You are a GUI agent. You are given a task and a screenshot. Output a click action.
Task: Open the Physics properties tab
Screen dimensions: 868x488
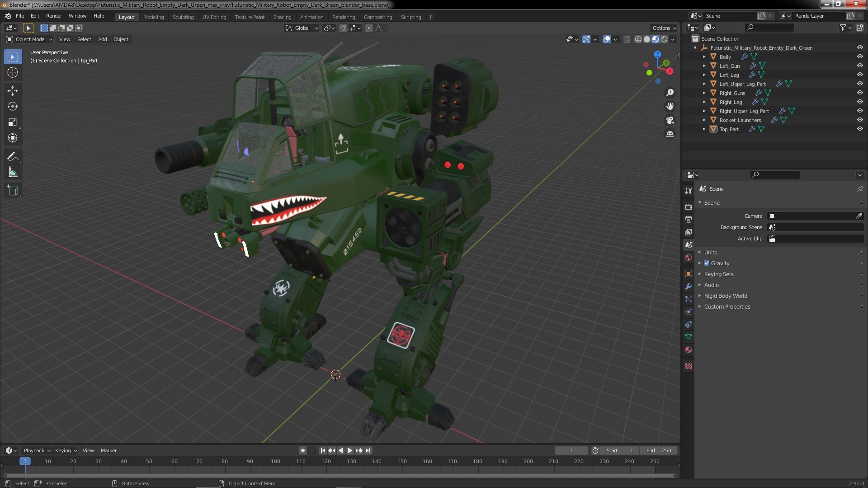click(689, 312)
